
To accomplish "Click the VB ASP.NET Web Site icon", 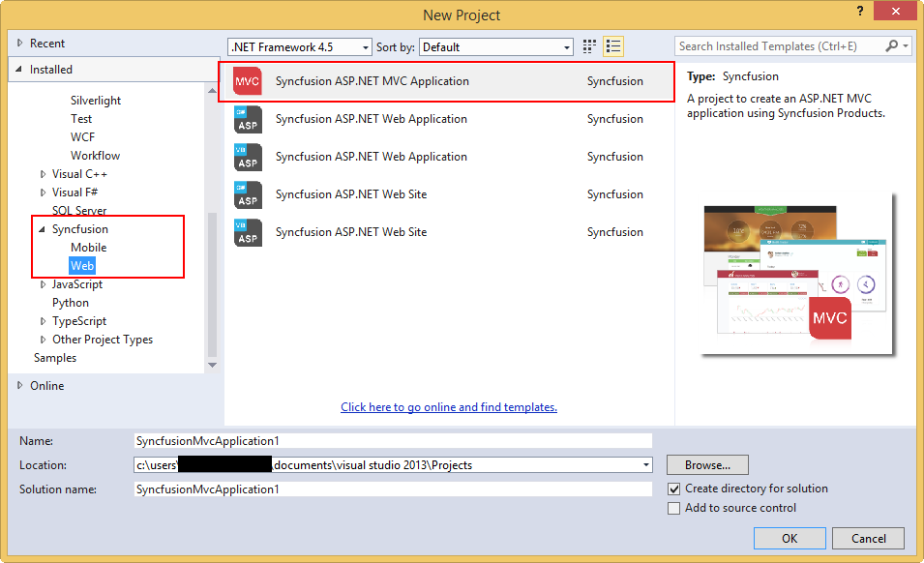I will point(248,232).
